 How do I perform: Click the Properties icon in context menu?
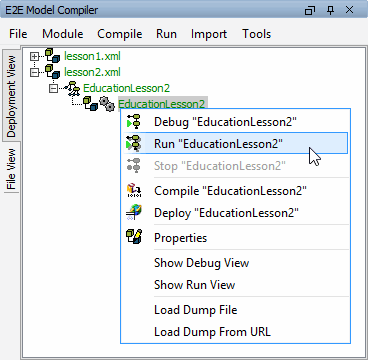tap(134, 237)
